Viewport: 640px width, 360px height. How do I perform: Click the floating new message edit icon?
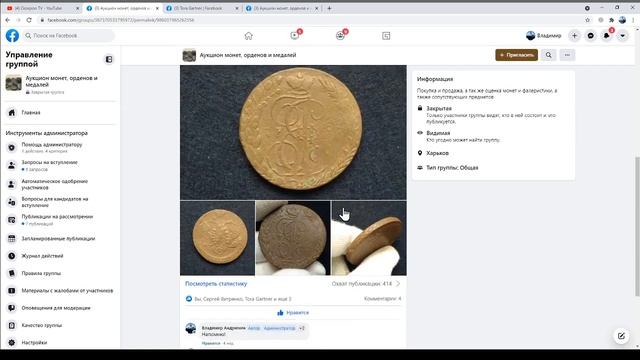pyautogui.click(x=621, y=336)
